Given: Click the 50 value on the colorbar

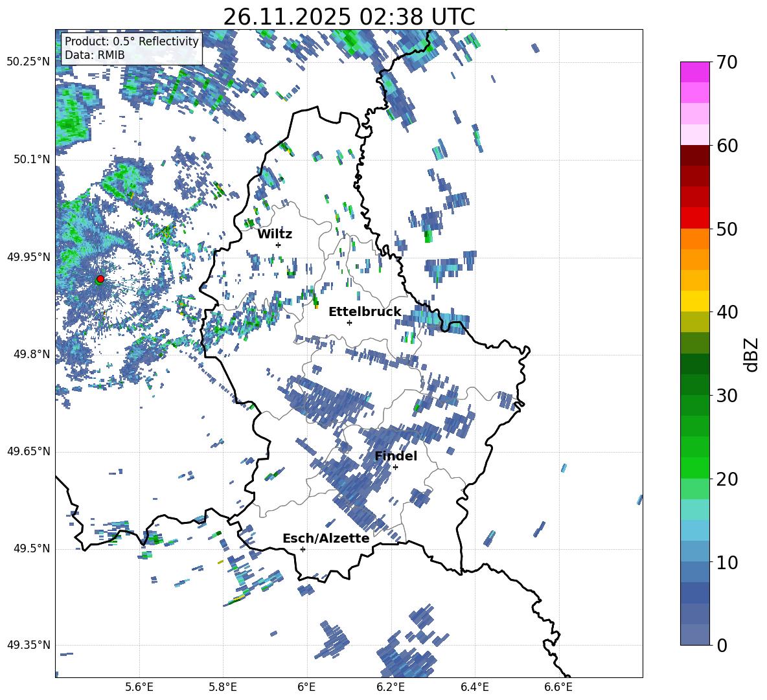Looking at the screenshot, I should (x=727, y=229).
